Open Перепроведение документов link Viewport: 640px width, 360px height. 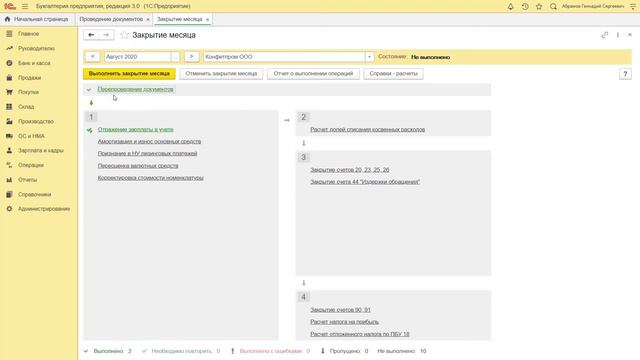(x=136, y=89)
